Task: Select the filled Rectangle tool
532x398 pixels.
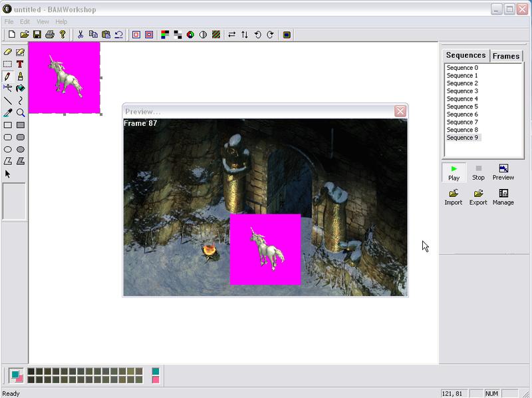Action: coord(21,125)
